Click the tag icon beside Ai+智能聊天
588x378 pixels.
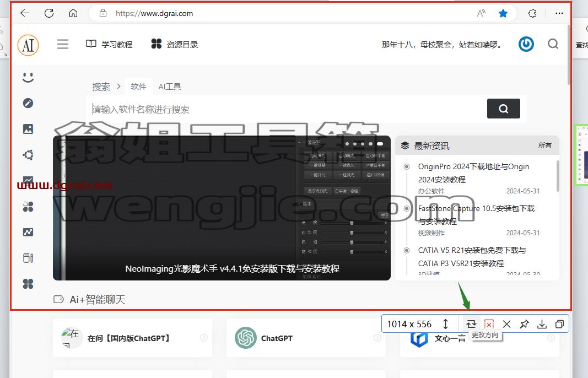click(58, 299)
